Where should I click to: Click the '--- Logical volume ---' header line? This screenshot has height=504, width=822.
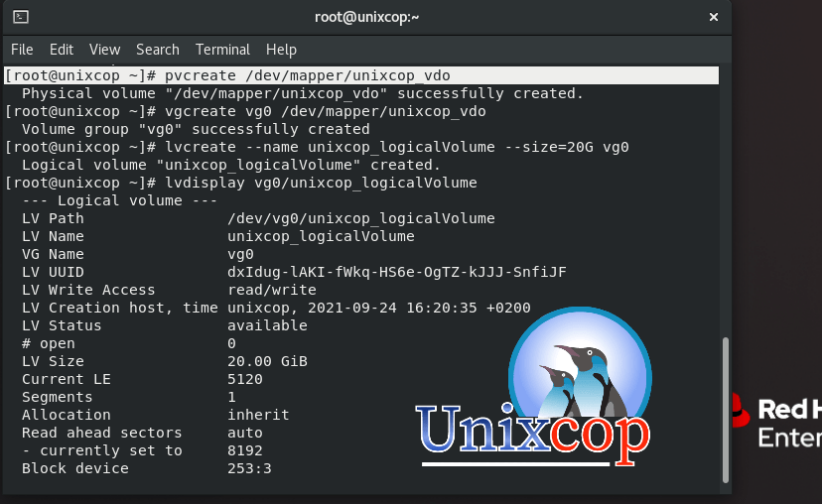pyautogui.click(x=119, y=200)
